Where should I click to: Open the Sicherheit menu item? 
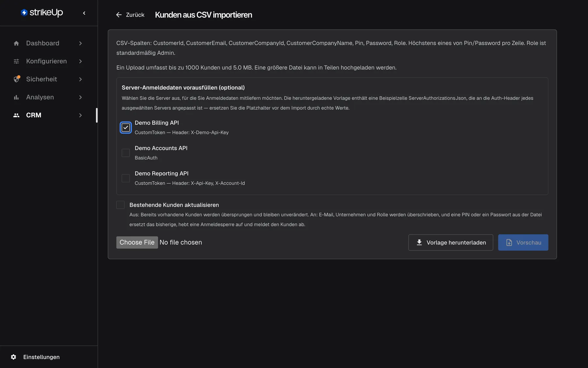(48, 79)
